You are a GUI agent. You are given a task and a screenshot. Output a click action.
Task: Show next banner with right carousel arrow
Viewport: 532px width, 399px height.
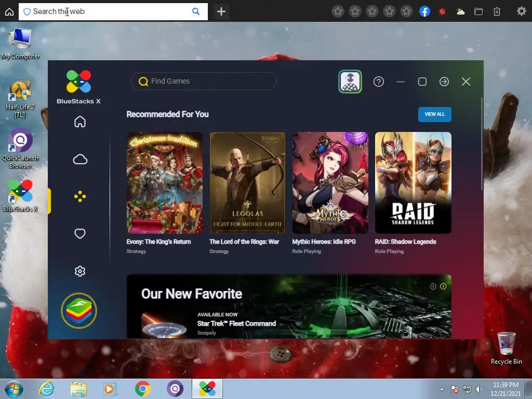(443, 287)
